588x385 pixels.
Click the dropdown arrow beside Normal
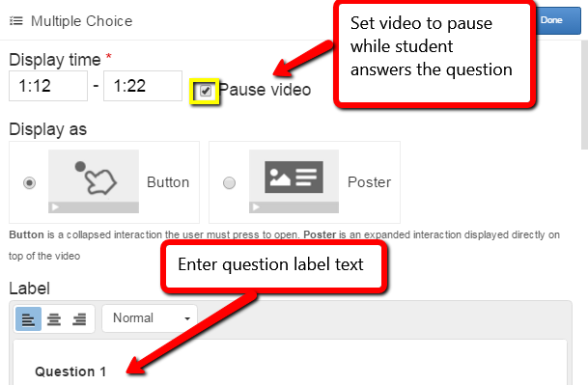tap(187, 318)
